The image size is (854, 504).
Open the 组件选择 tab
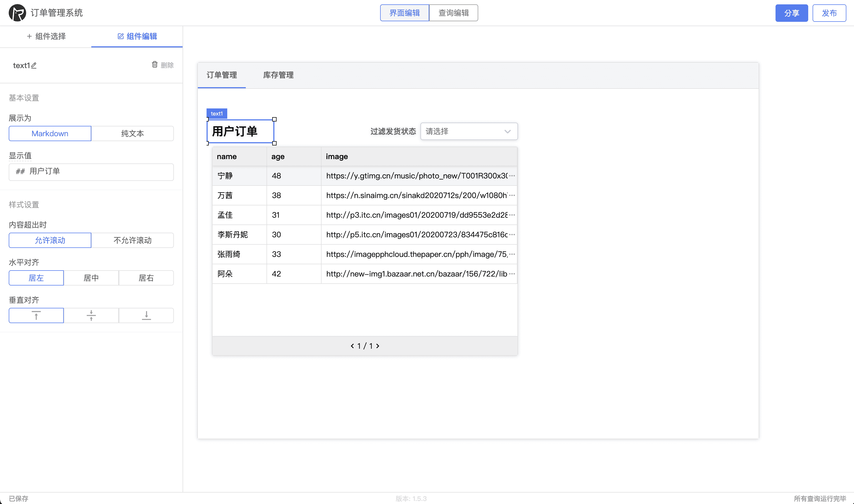point(46,36)
